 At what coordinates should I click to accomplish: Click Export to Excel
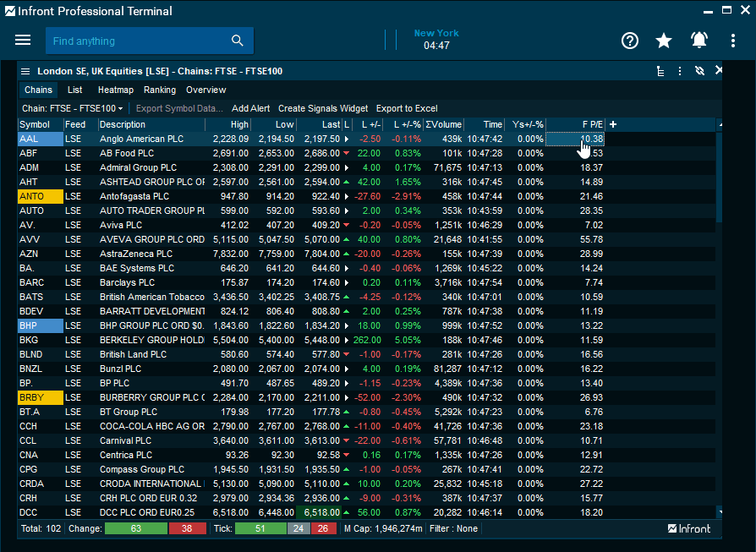(407, 108)
